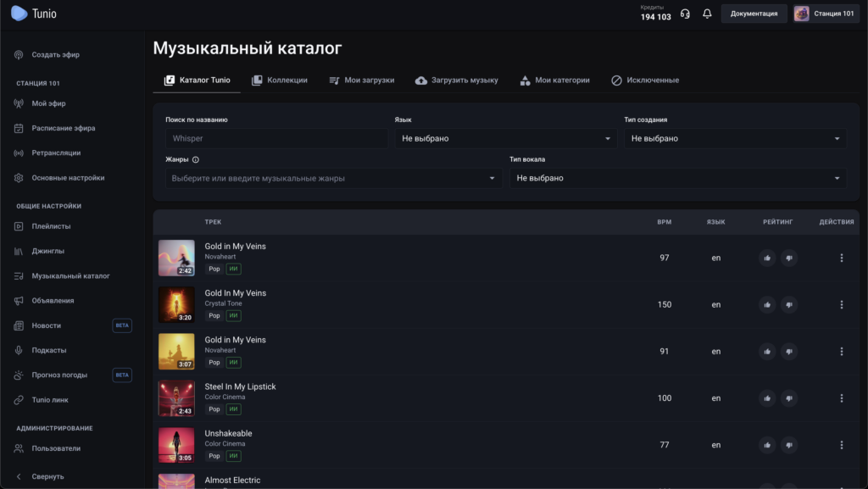Image resolution: width=868 pixels, height=489 pixels.
Task: Click the Tunio logo in the header
Action: (x=34, y=14)
